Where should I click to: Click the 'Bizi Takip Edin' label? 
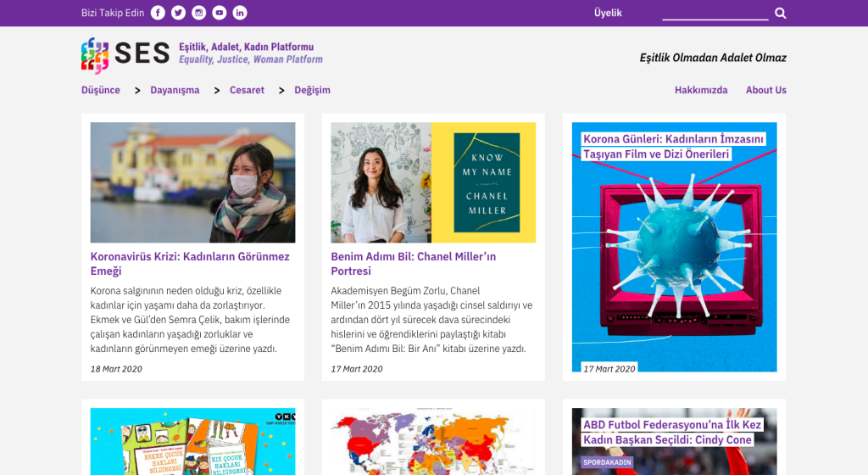pos(113,13)
